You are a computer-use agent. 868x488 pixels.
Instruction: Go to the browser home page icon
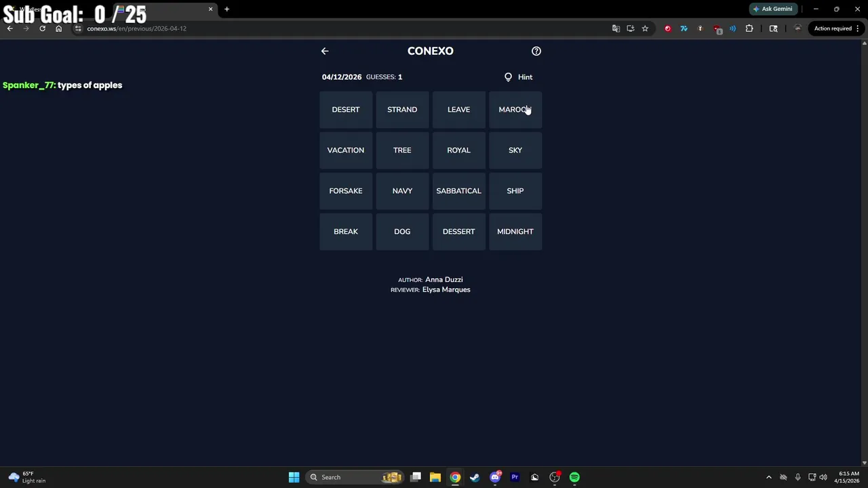click(x=58, y=28)
